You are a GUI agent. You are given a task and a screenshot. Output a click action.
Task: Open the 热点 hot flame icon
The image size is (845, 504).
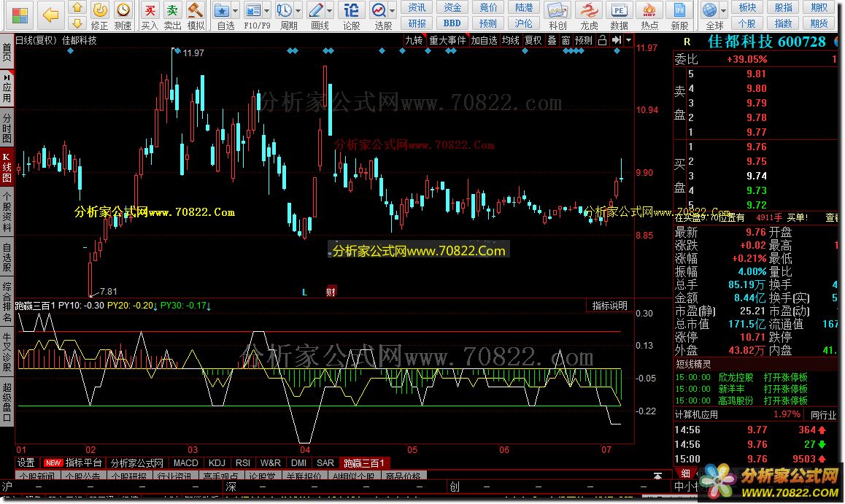click(x=649, y=10)
